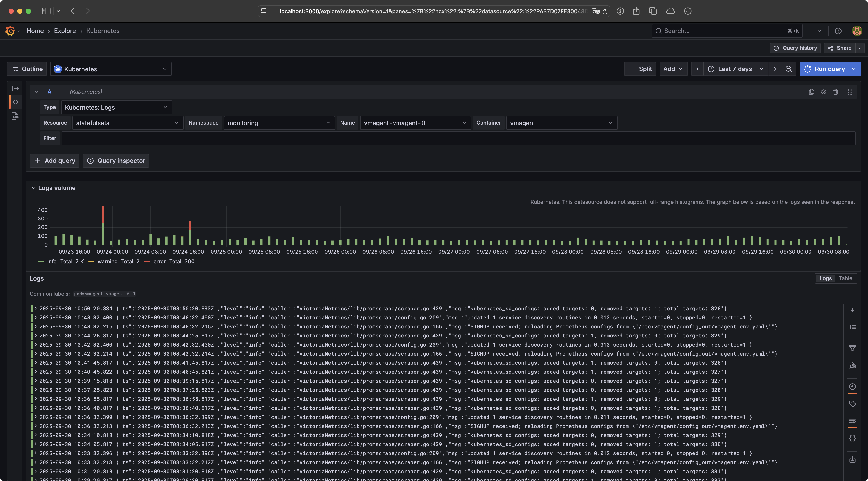Toggle info level series in legend

coord(51,261)
